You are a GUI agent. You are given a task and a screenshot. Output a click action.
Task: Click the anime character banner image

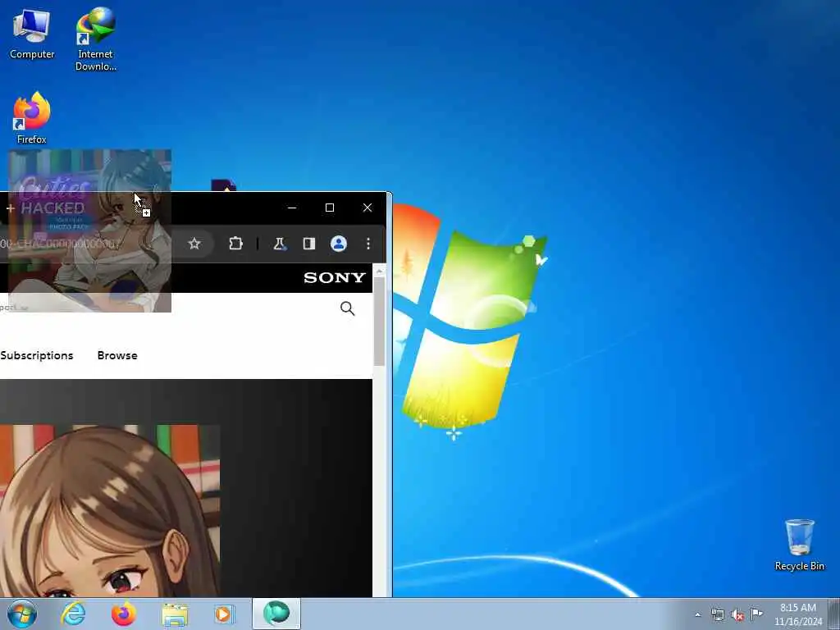(x=109, y=510)
